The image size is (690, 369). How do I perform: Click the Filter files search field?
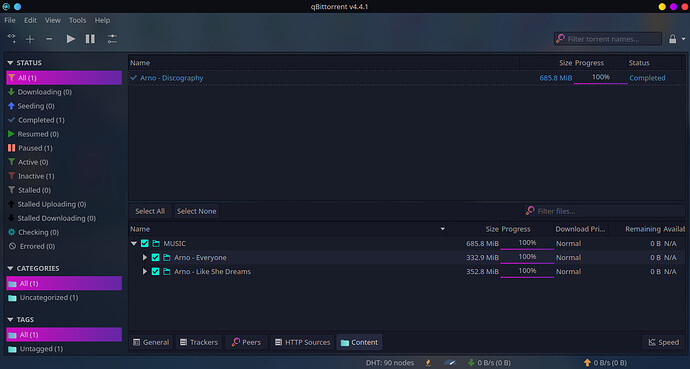[605, 211]
